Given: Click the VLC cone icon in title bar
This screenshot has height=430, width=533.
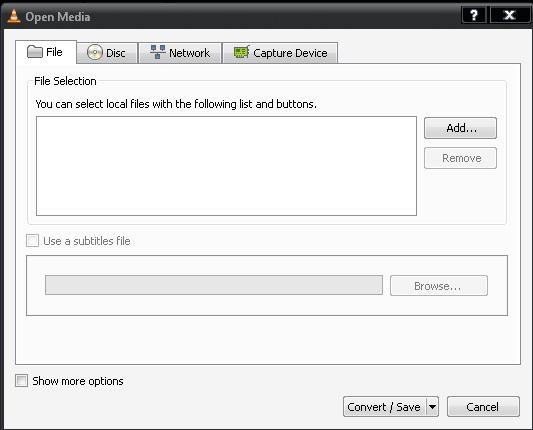Looking at the screenshot, I should pyautogui.click(x=14, y=16).
